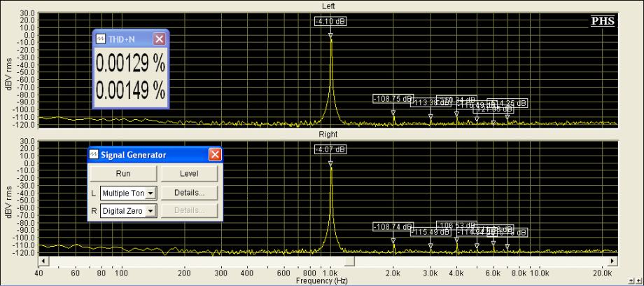Click the THD+N window title icon
The width and height of the screenshot is (644, 286).
(101, 39)
